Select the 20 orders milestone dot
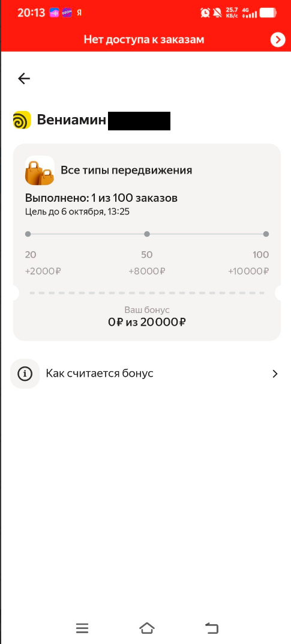The height and width of the screenshot is (644, 291). (28, 234)
